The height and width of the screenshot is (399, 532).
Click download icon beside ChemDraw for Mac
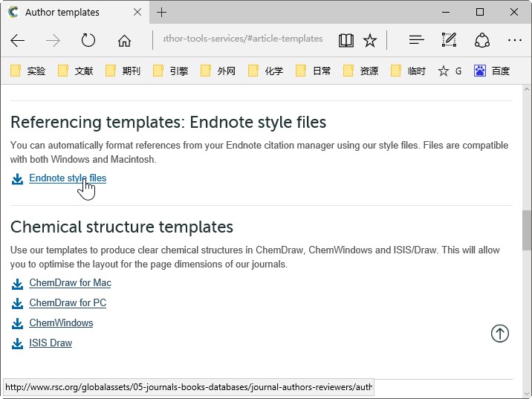[17, 284]
